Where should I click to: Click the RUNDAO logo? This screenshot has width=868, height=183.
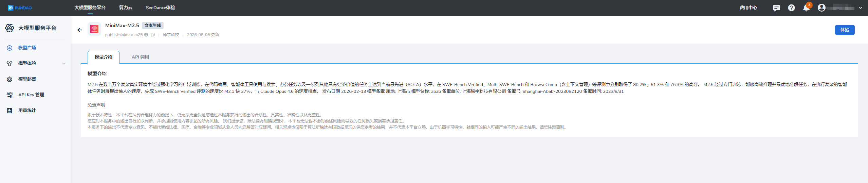click(x=20, y=8)
